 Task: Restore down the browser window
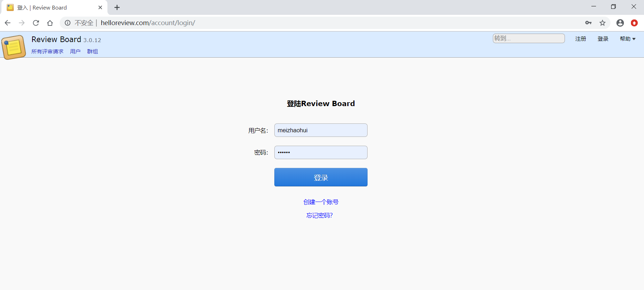(613, 6)
